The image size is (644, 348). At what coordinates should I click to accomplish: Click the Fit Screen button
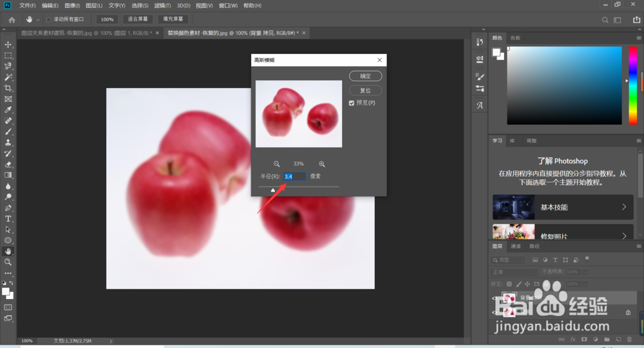click(x=138, y=19)
